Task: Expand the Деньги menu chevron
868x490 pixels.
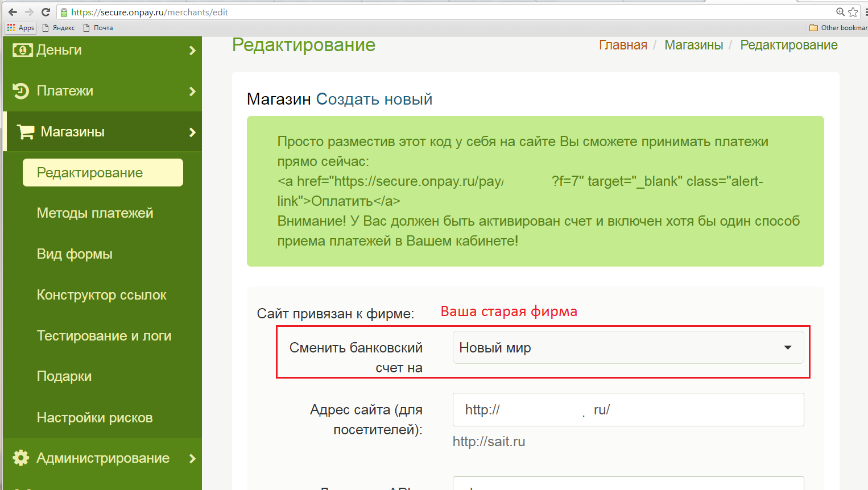Action: click(192, 51)
